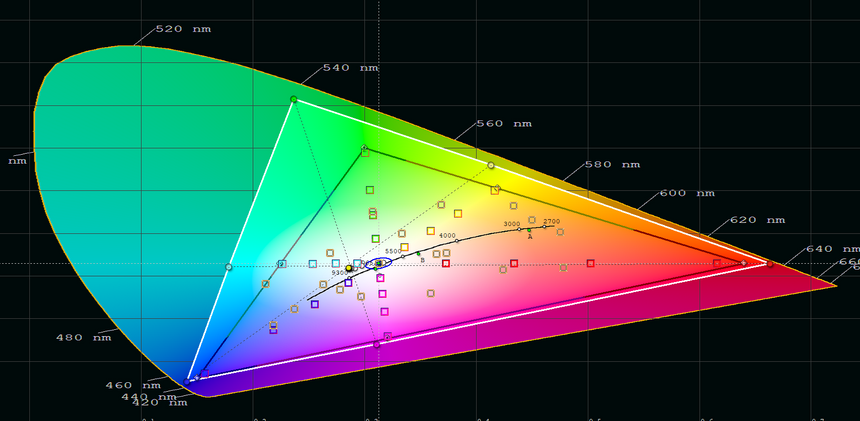The image size is (860, 421).
Task: Click the green square just below the inner green vertex
Action: (x=365, y=153)
